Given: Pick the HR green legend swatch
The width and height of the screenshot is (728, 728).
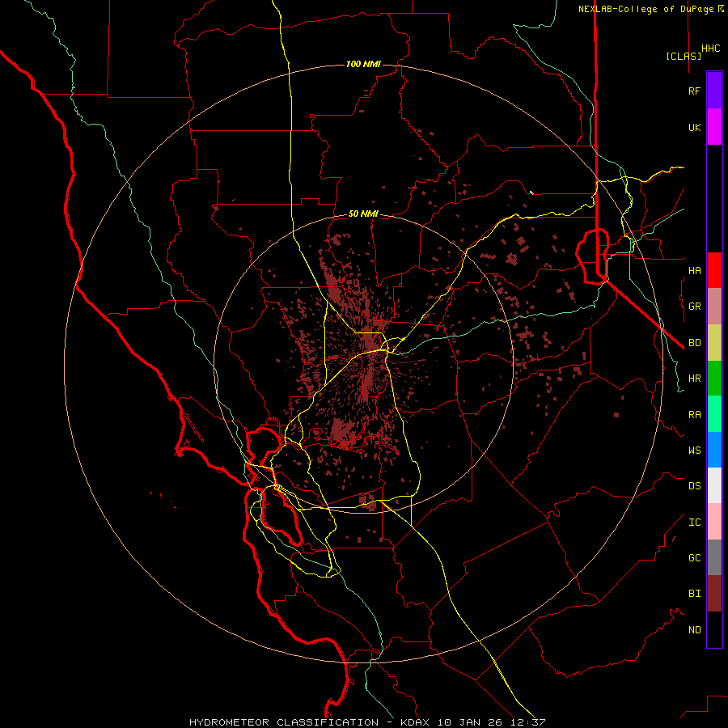Looking at the screenshot, I should click(x=714, y=378).
